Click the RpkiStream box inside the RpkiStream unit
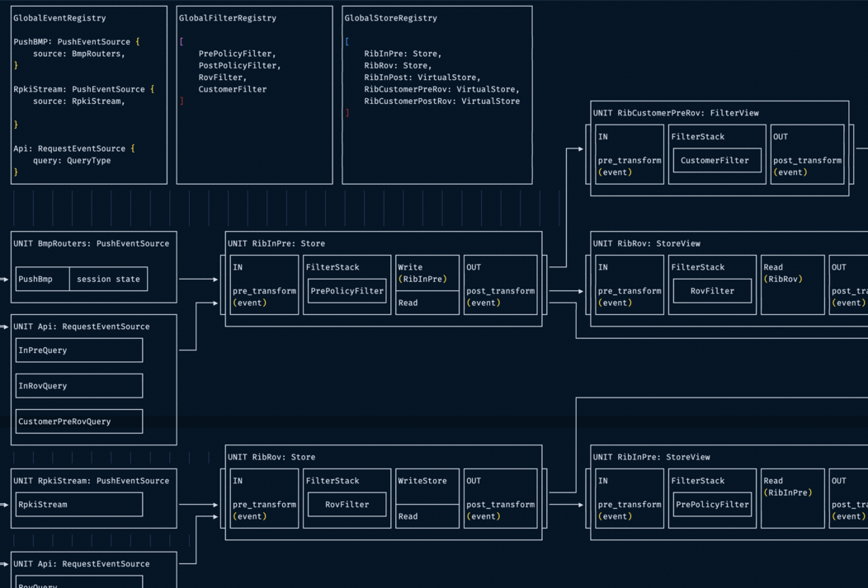The height and width of the screenshot is (588, 868). pyautogui.click(x=79, y=505)
